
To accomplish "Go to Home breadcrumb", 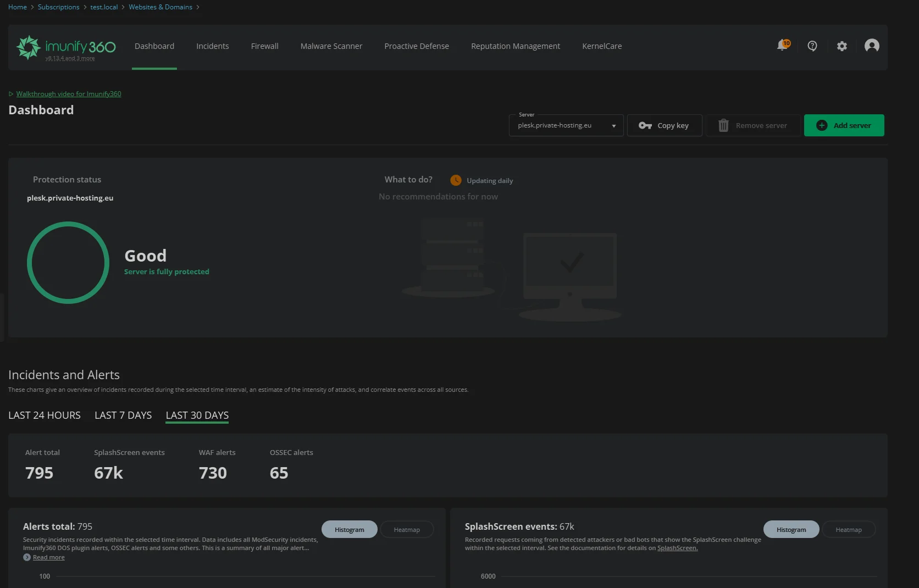I will 18,7.
